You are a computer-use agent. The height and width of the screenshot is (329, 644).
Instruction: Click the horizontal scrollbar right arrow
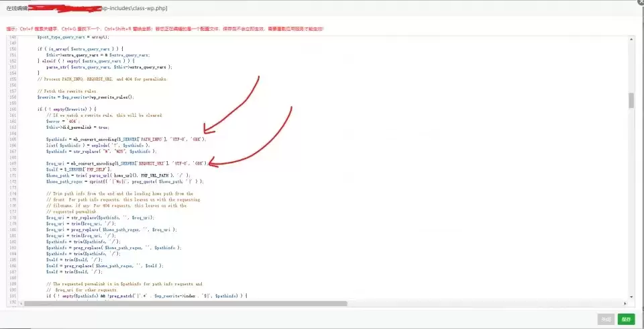tap(625, 303)
